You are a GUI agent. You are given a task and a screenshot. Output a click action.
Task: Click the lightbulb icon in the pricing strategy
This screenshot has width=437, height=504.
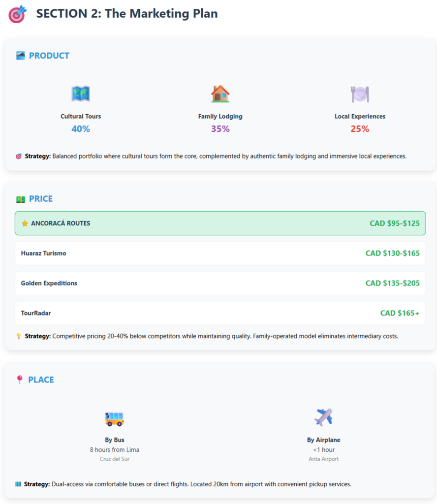(19, 336)
